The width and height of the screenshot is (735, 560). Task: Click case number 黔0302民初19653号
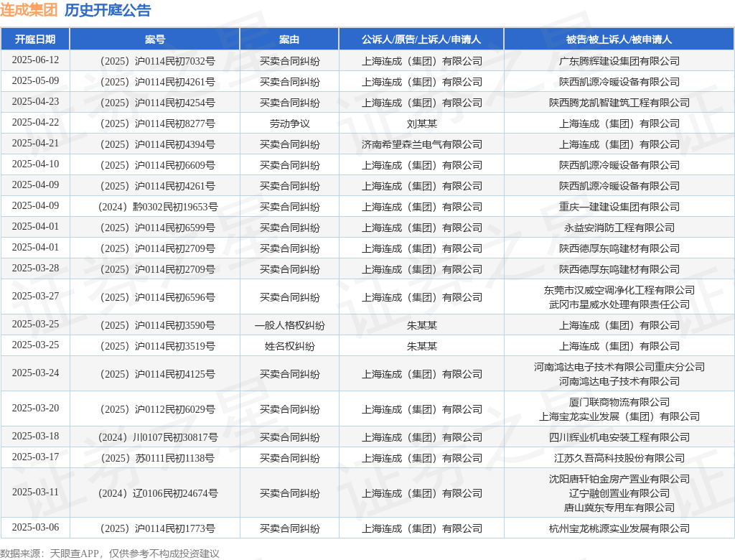pyautogui.click(x=158, y=207)
